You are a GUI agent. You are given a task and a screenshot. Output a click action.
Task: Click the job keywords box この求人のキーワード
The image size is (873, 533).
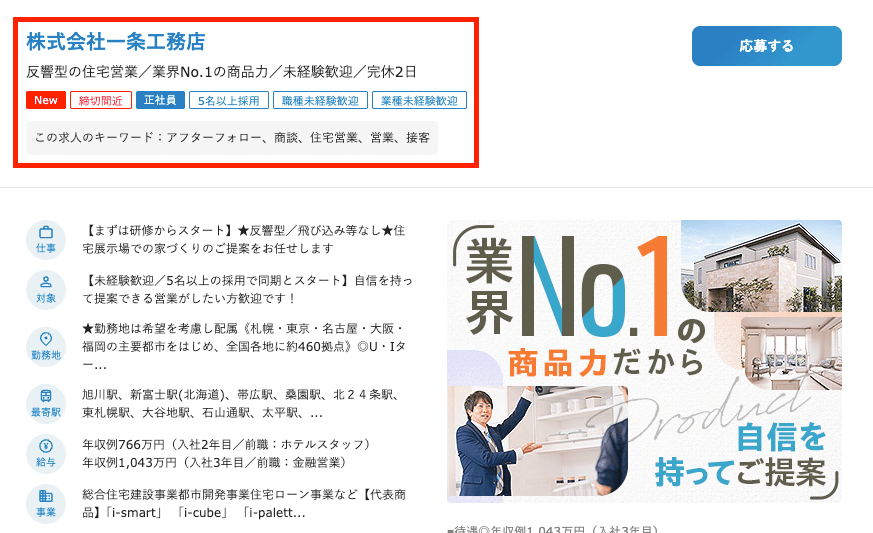point(232,138)
